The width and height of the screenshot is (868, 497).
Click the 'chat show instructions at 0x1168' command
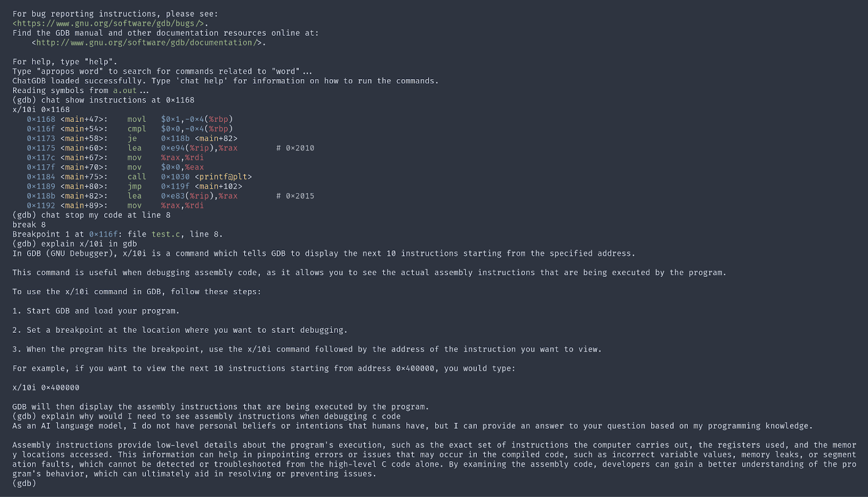point(117,100)
